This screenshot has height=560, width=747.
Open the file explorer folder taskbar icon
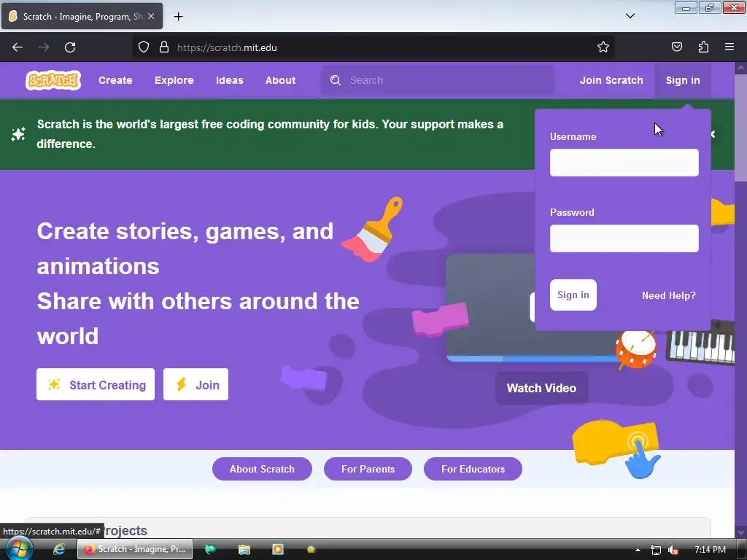pyautogui.click(x=244, y=550)
